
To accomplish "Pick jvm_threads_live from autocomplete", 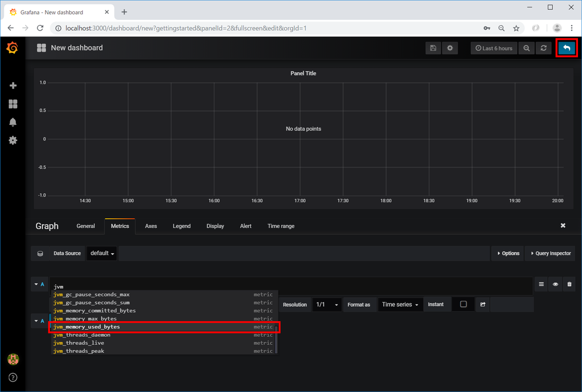I will pyautogui.click(x=164, y=343).
